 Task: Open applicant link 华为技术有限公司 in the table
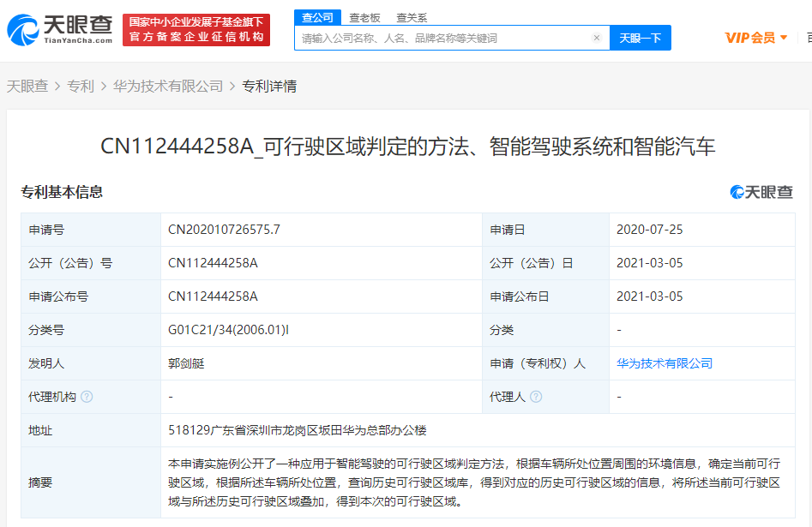pyautogui.click(x=665, y=362)
